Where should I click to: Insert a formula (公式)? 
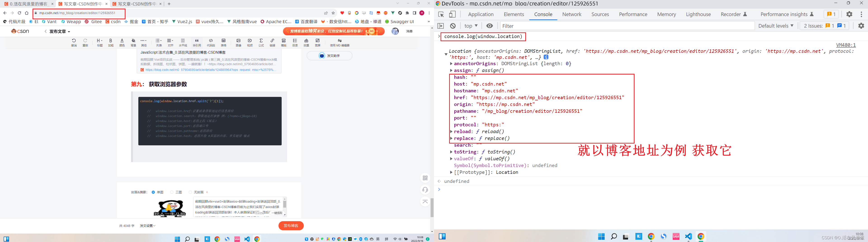261,43
